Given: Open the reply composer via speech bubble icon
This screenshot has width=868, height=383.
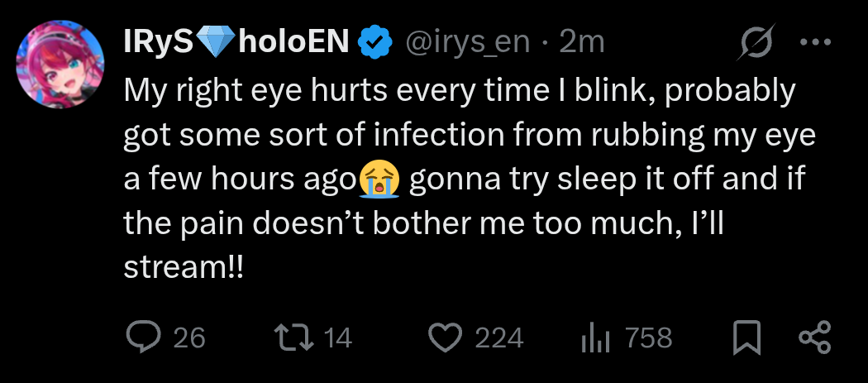Looking at the screenshot, I should coord(147,338).
